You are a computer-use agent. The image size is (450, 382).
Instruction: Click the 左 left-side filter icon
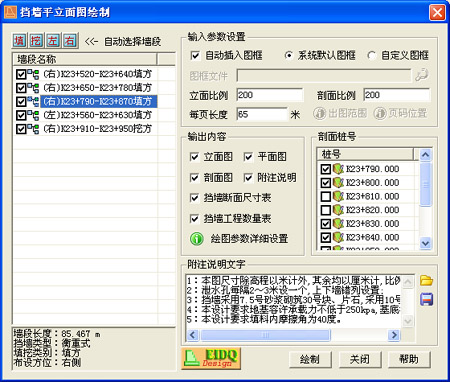point(53,41)
